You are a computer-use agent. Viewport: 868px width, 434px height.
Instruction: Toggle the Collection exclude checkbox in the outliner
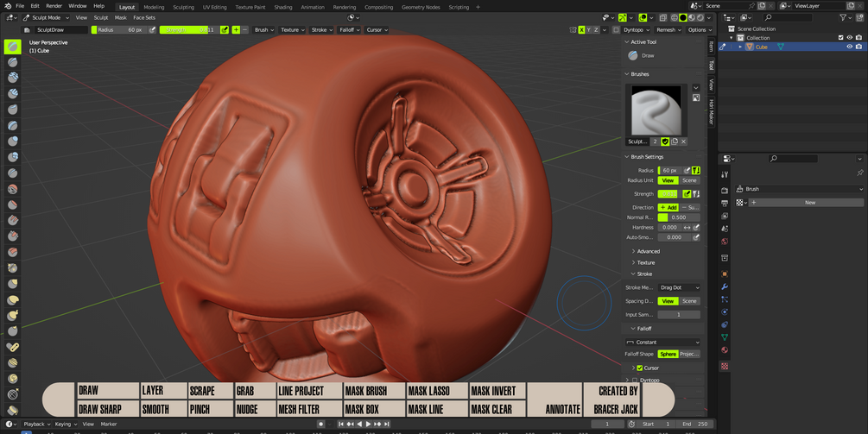coord(841,38)
